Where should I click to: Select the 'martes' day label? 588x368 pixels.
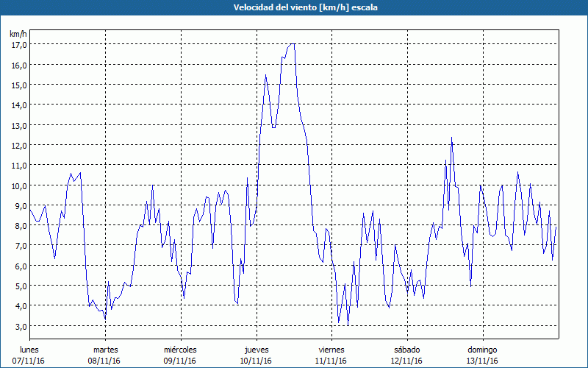105,350
